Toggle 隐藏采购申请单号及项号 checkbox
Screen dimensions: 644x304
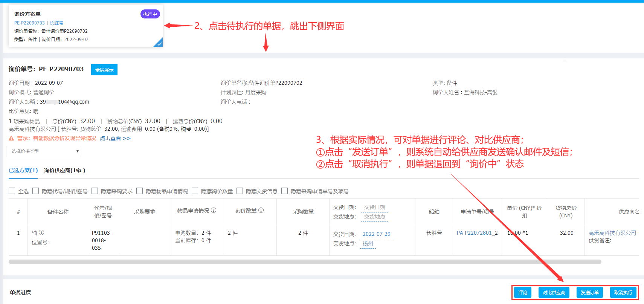(x=285, y=191)
